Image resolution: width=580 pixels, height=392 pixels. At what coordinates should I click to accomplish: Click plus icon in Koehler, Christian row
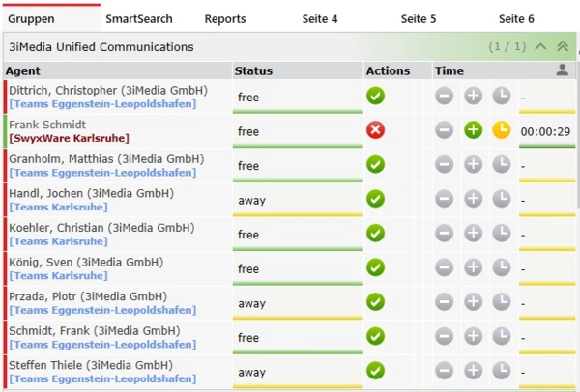[x=473, y=234]
